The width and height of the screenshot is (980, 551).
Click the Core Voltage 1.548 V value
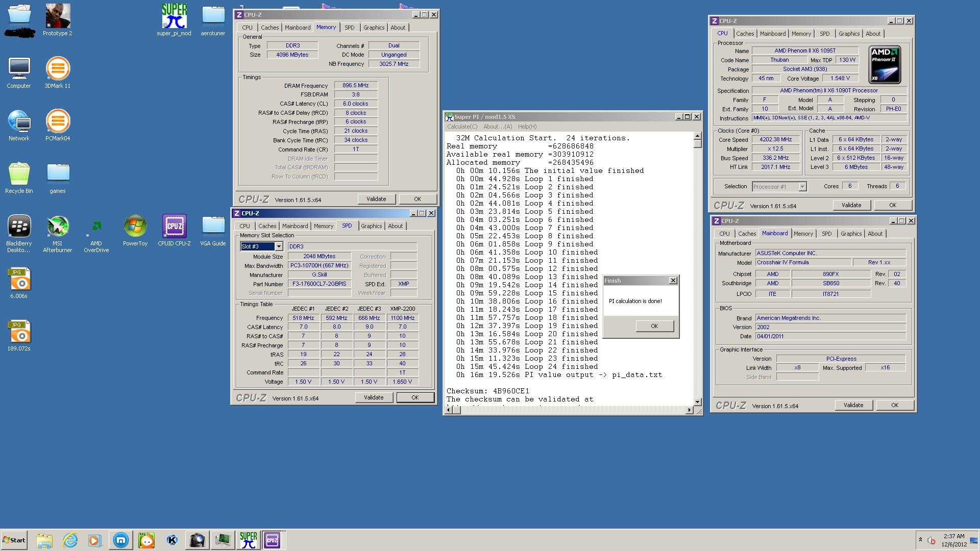(x=840, y=79)
